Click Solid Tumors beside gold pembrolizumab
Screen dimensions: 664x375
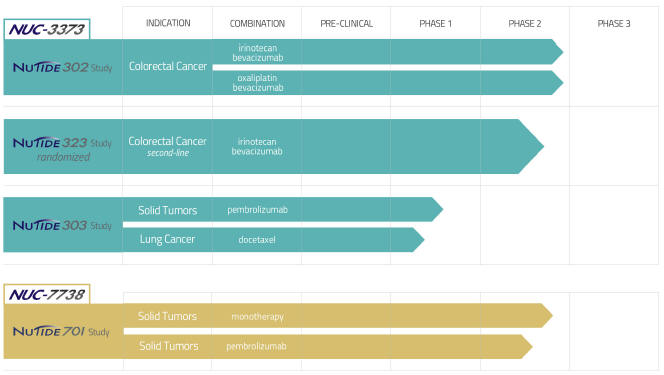click(x=169, y=346)
